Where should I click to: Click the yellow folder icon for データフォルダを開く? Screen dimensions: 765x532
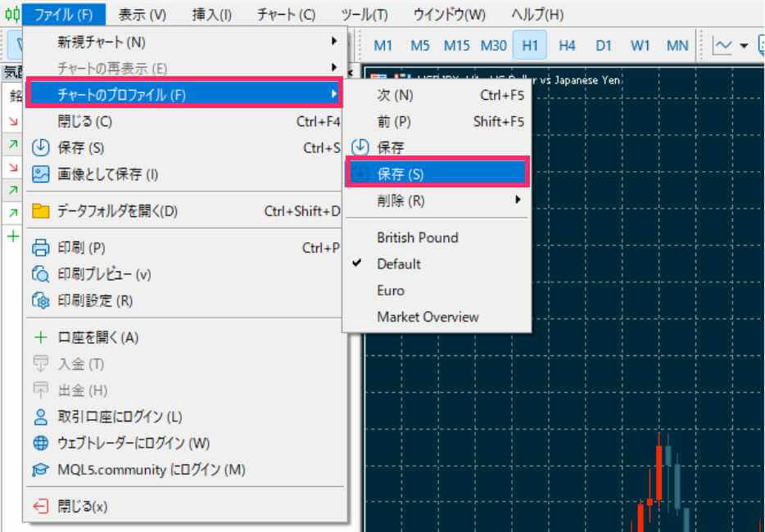point(40,211)
